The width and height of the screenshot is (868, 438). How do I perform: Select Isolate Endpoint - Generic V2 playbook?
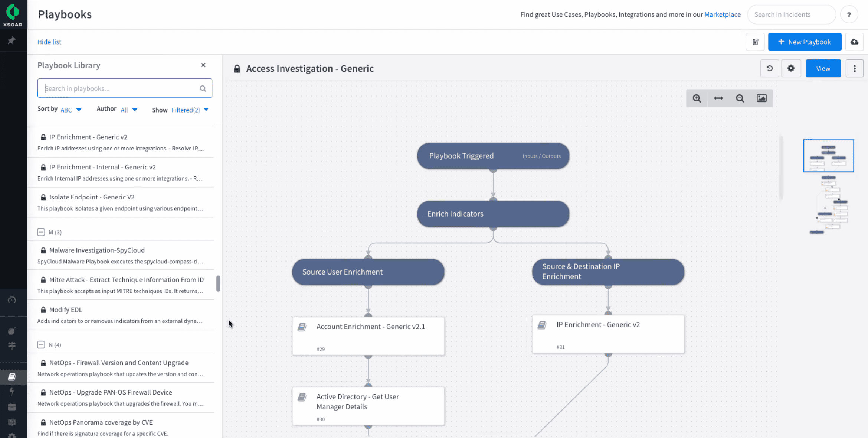92,197
